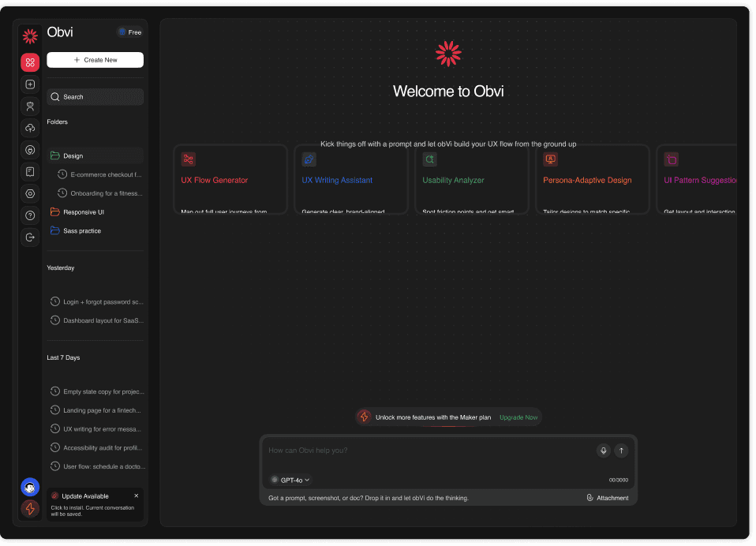Image resolution: width=756 pixels, height=546 pixels.
Task: Open 'E-commerce checkout f...' conversation
Action: [100, 174]
